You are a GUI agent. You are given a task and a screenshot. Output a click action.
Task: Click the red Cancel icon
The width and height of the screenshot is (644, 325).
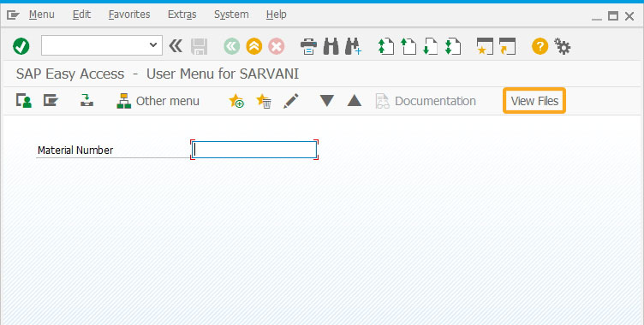tap(277, 46)
